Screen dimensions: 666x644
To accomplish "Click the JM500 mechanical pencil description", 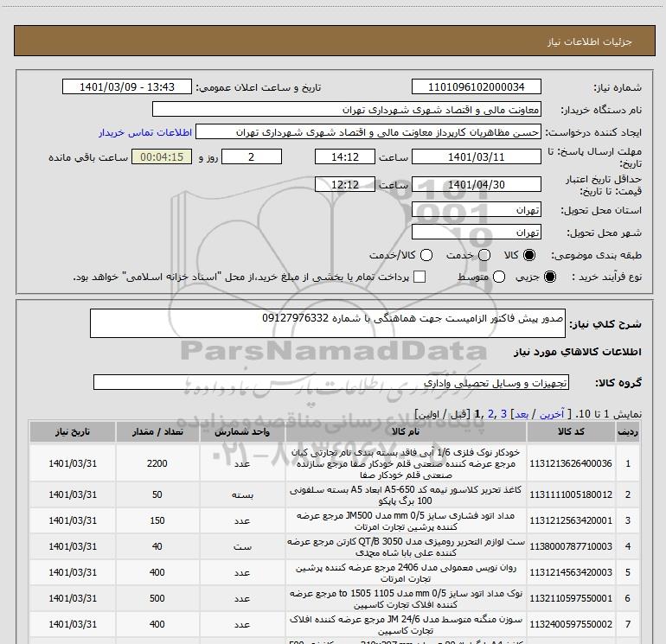I will coord(406,521).
